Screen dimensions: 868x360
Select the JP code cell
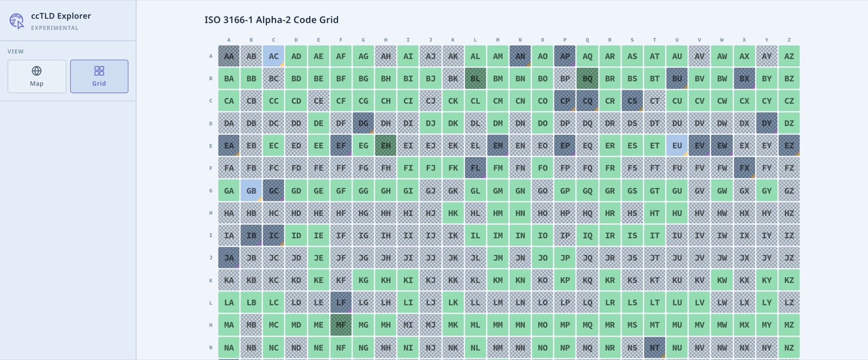tap(565, 258)
